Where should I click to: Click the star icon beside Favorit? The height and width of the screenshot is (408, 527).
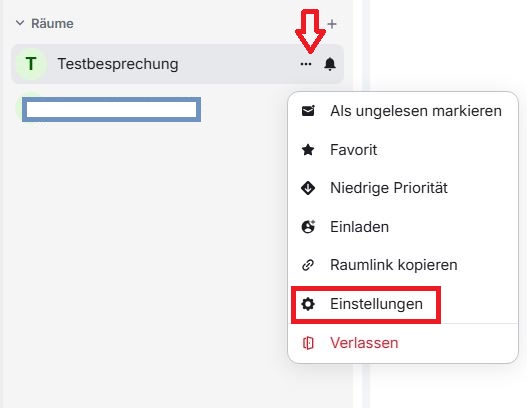308,150
